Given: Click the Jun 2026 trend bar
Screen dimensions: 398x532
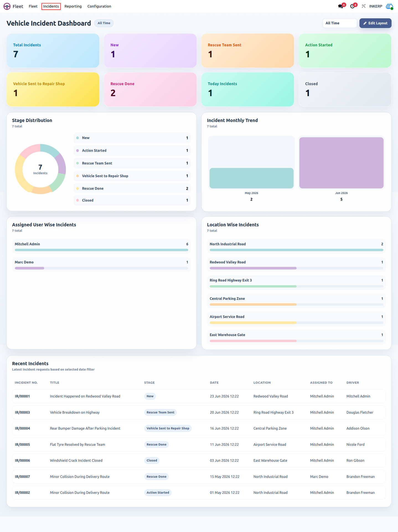Looking at the screenshot, I should click(341, 163).
